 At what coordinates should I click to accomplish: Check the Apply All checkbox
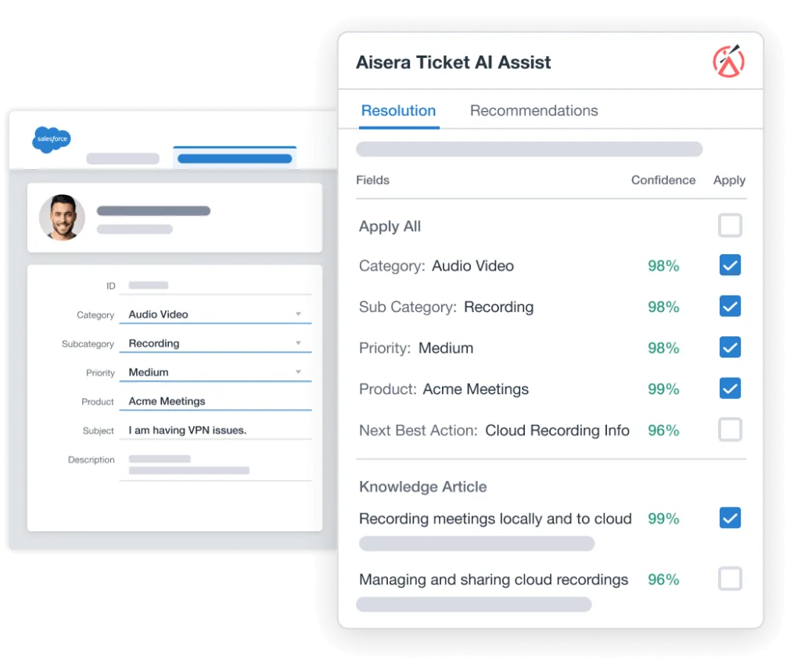pos(730,225)
